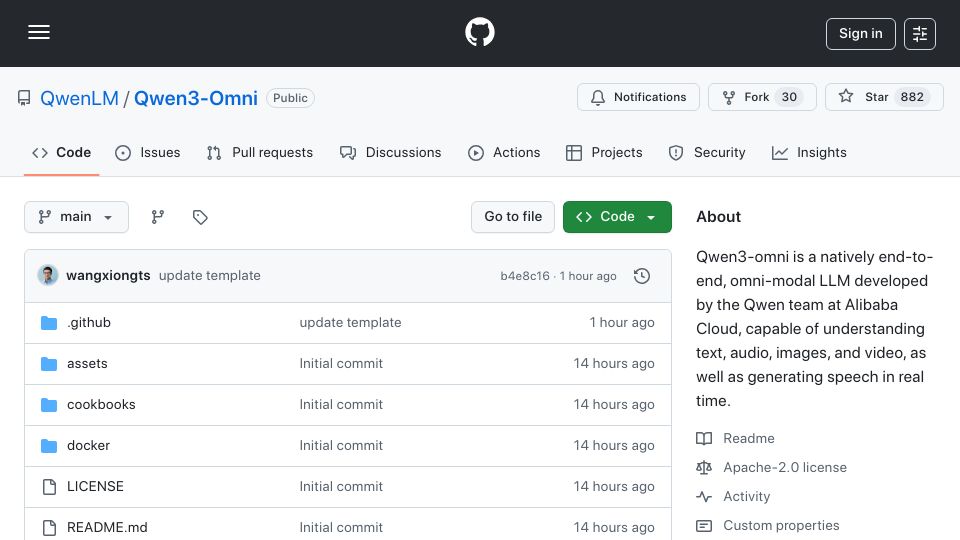Viewport: 960px width, 540px height.
Task: Expand the main branch dropdown
Action: (x=77, y=217)
